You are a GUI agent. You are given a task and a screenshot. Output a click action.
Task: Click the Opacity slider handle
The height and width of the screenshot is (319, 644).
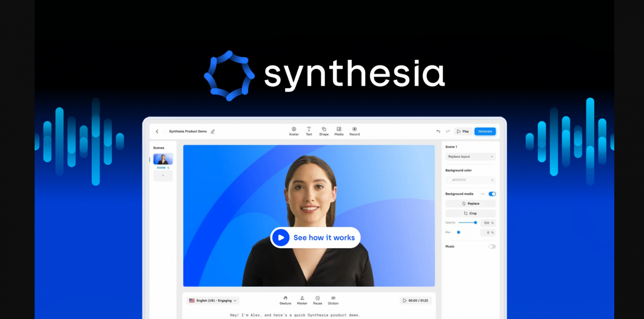pos(475,223)
